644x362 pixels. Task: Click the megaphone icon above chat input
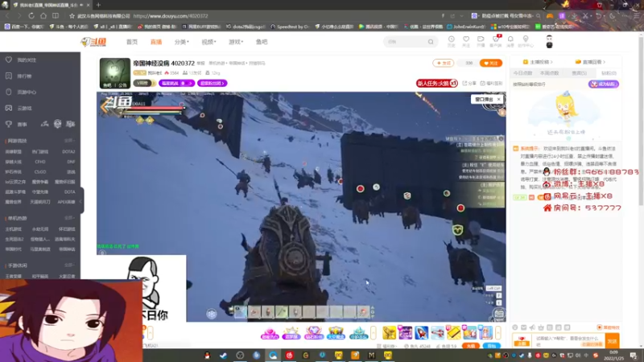coord(532,327)
